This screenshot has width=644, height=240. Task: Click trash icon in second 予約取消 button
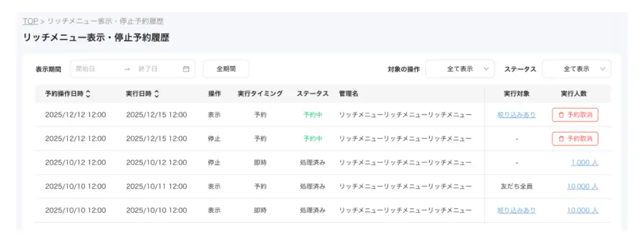click(561, 138)
